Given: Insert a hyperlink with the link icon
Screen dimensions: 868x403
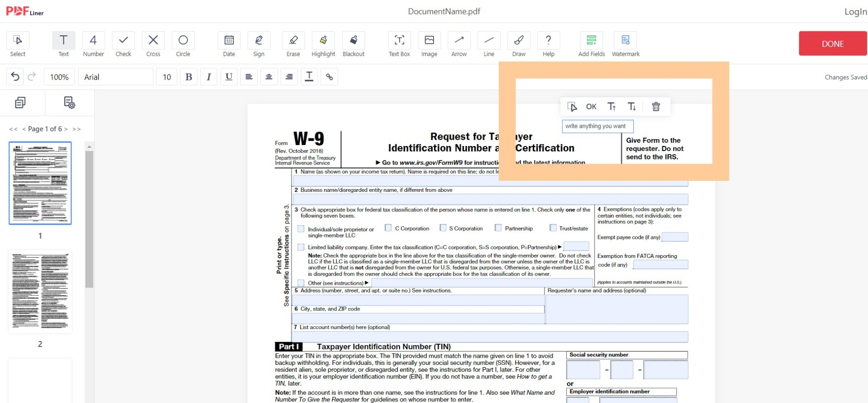Looking at the screenshot, I should pos(329,77).
